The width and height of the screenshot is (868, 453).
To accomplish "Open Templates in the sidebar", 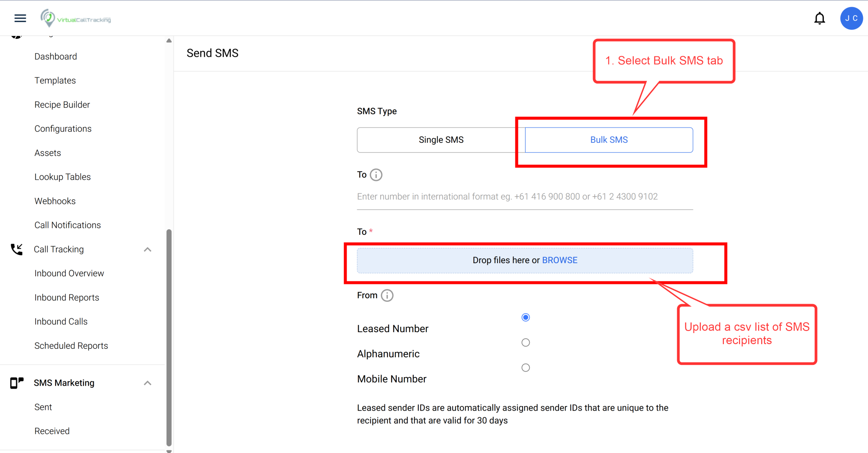I will (55, 81).
